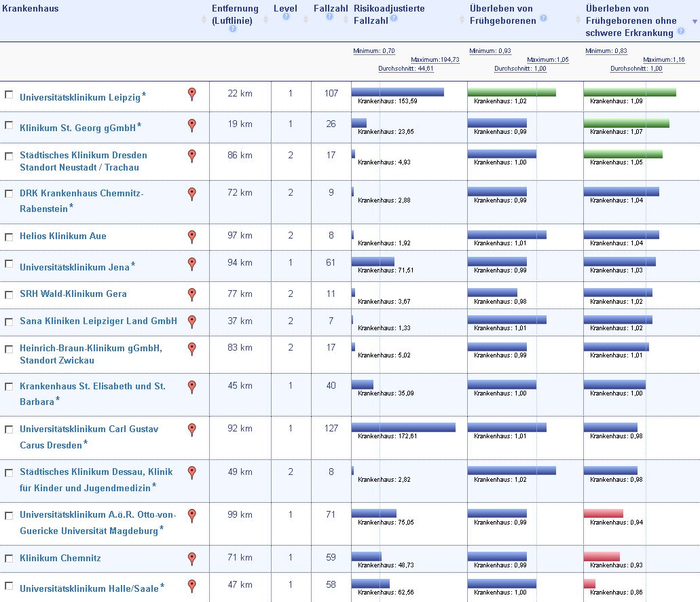Open Helios Klinikum Aue hospital link
Screen dimensions: 700x602
[63, 236]
